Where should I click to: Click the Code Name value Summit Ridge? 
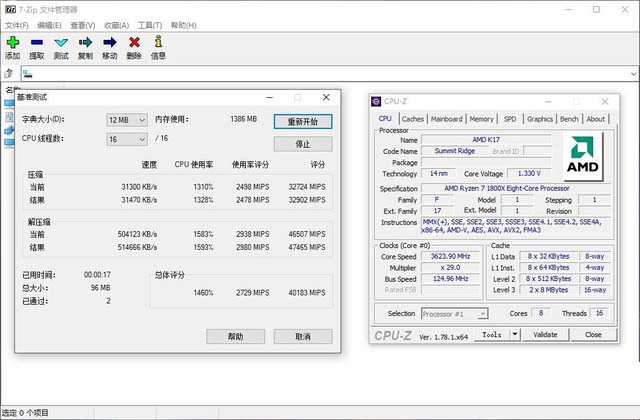coord(455,151)
